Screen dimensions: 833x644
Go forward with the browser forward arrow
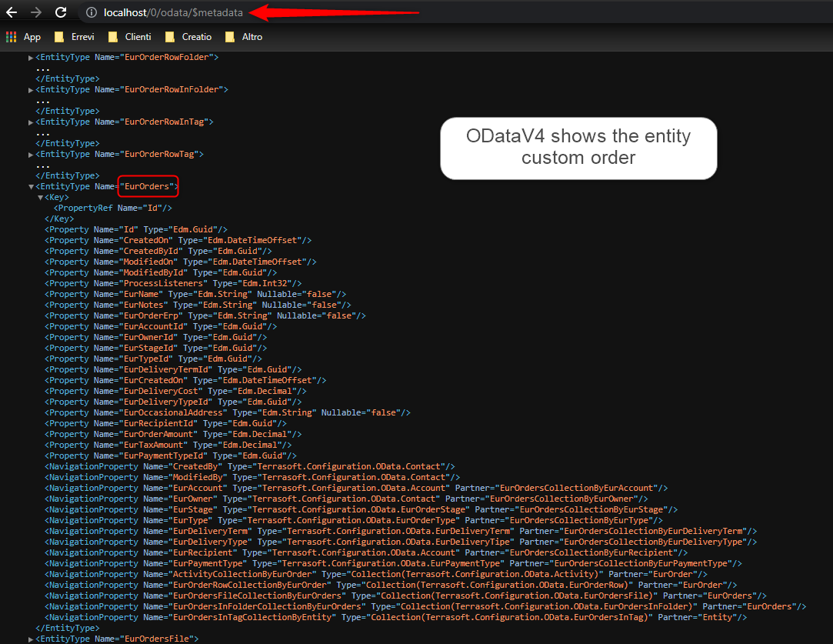point(35,12)
